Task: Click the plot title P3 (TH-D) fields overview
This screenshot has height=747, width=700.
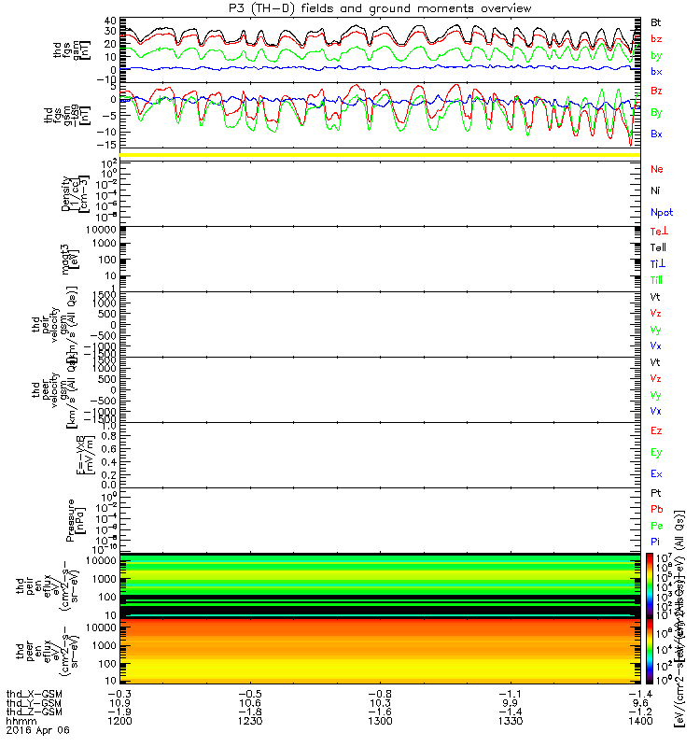Action: click(x=380, y=8)
